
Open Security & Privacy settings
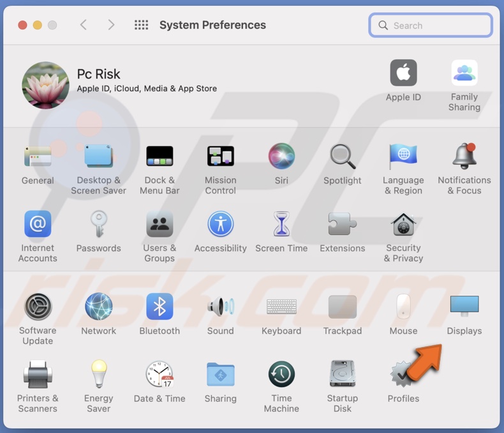[x=403, y=225]
